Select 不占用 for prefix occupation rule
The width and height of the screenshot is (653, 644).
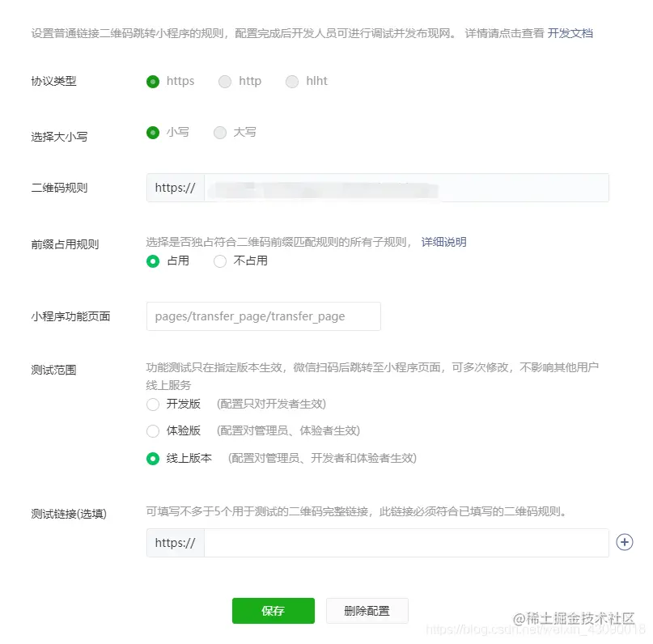tap(218, 261)
